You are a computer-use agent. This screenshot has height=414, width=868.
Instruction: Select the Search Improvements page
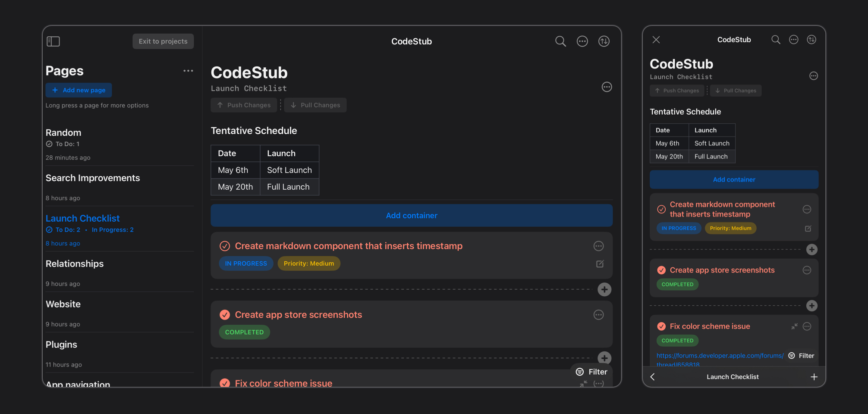(x=93, y=178)
